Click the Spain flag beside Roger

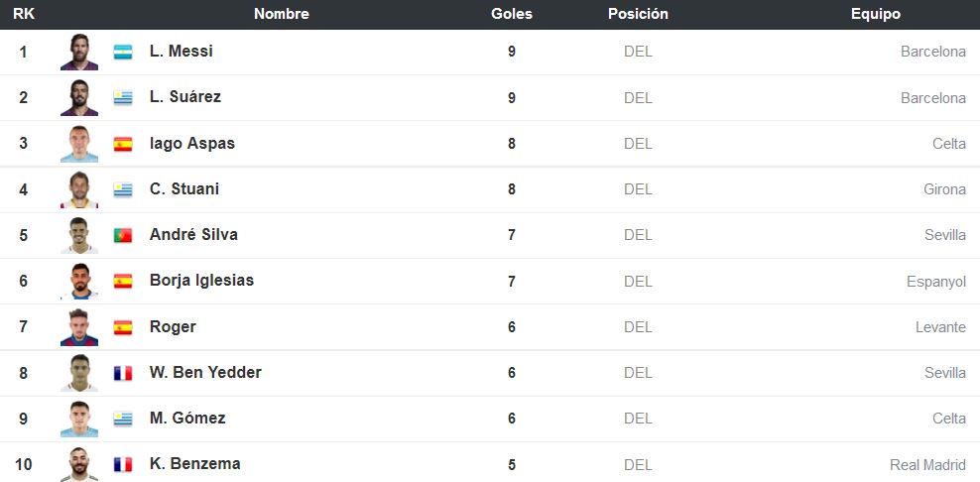[123, 327]
